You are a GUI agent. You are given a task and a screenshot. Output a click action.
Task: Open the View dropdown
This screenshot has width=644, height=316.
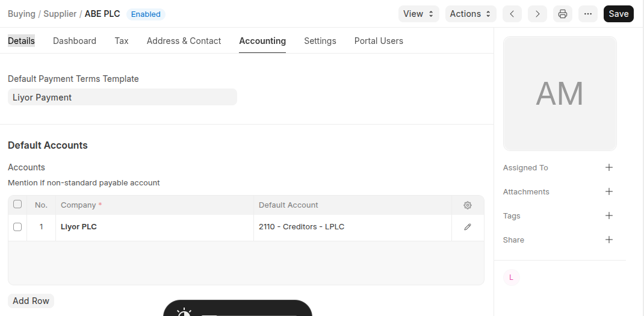[418, 14]
